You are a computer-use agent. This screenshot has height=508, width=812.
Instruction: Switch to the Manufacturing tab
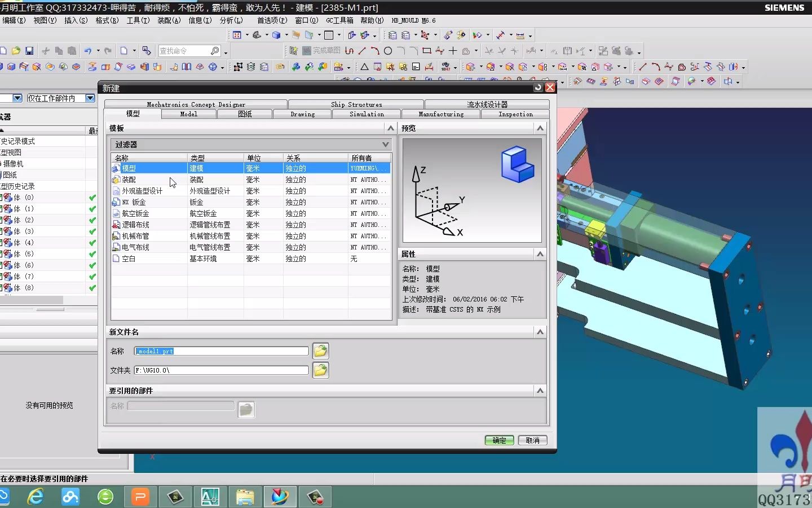click(441, 114)
